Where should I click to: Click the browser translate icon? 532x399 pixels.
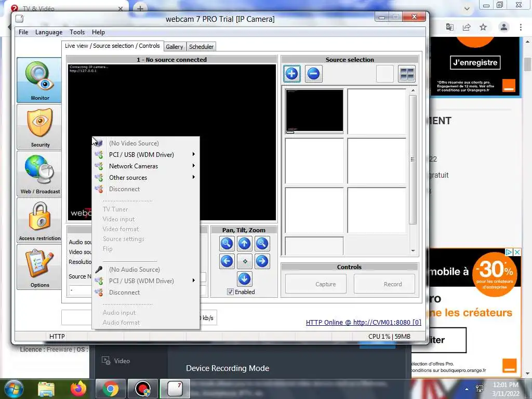tap(450, 27)
